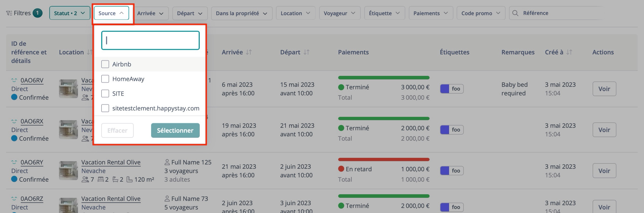This screenshot has height=213, width=644.
Task: Click the channel icon next to reservation 0AO6RV
Action: click(14, 80)
